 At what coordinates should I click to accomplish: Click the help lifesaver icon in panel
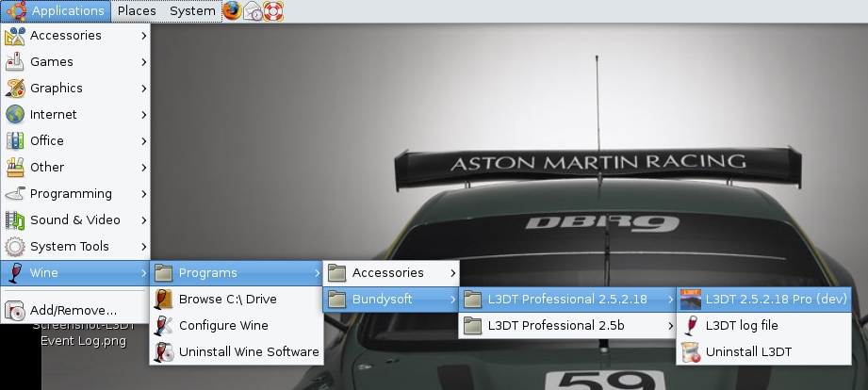(x=273, y=11)
